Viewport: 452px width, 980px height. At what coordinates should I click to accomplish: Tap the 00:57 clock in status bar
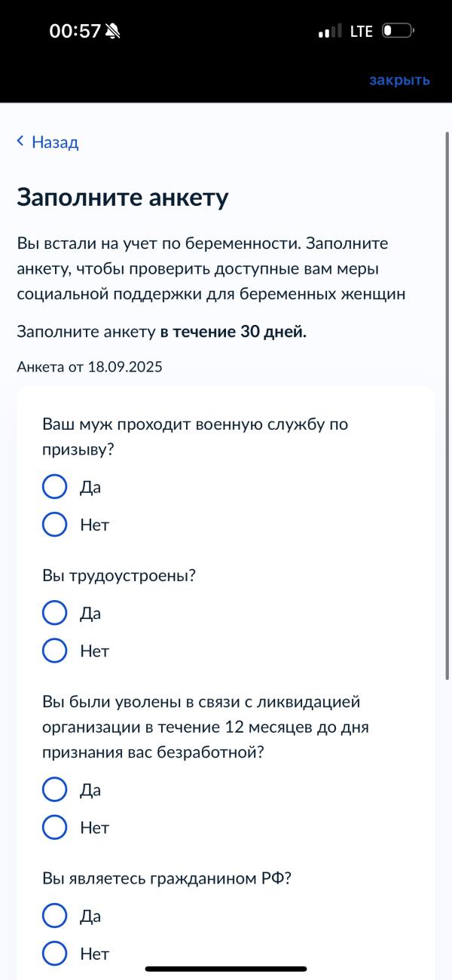pyautogui.click(x=75, y=32)
